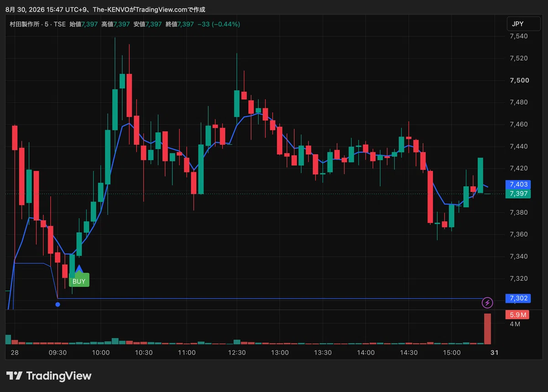Viewport: 548px width, 392px height.
Task: Click the purple lightning bolt icon
Action: (x=488, y=302)
